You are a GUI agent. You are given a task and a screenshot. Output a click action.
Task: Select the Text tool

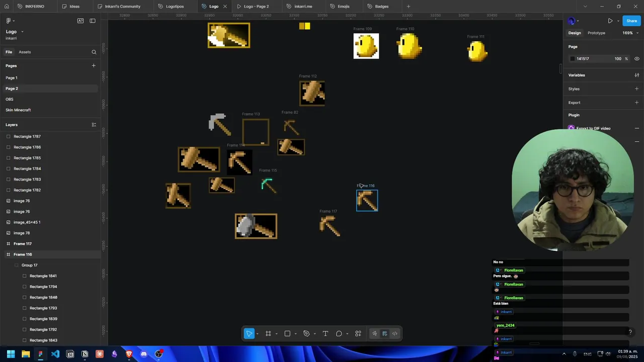pos(326,333)
